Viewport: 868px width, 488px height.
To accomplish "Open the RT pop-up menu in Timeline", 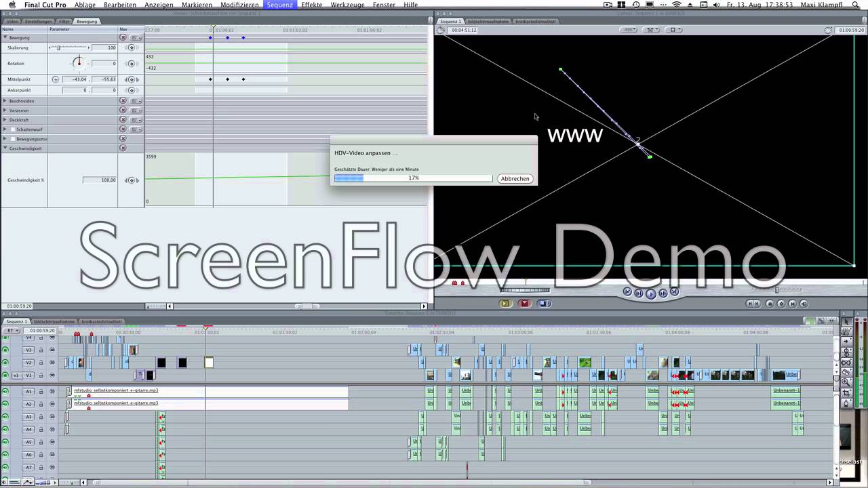I will [x=12, y=330].
